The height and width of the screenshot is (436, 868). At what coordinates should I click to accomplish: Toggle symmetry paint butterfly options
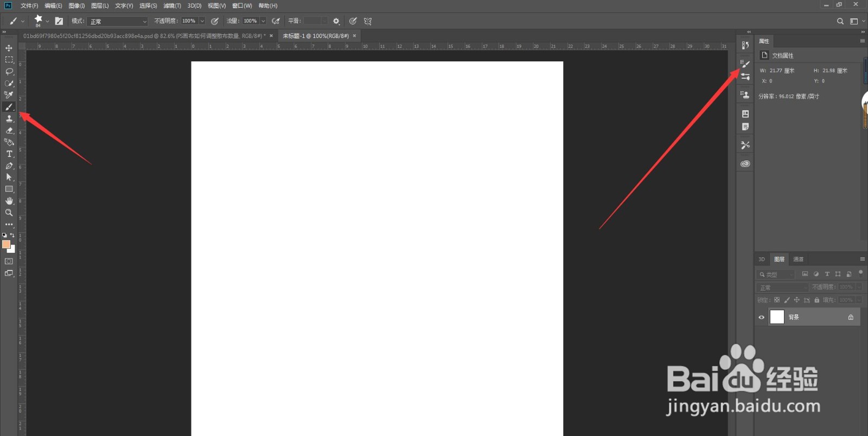tap(368, 21)
